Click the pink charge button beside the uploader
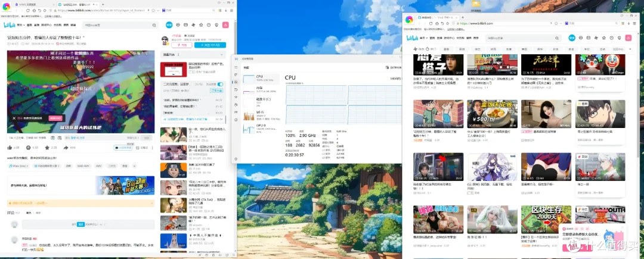This screenshot has height=259, width=644. click(x=181, y=45)
